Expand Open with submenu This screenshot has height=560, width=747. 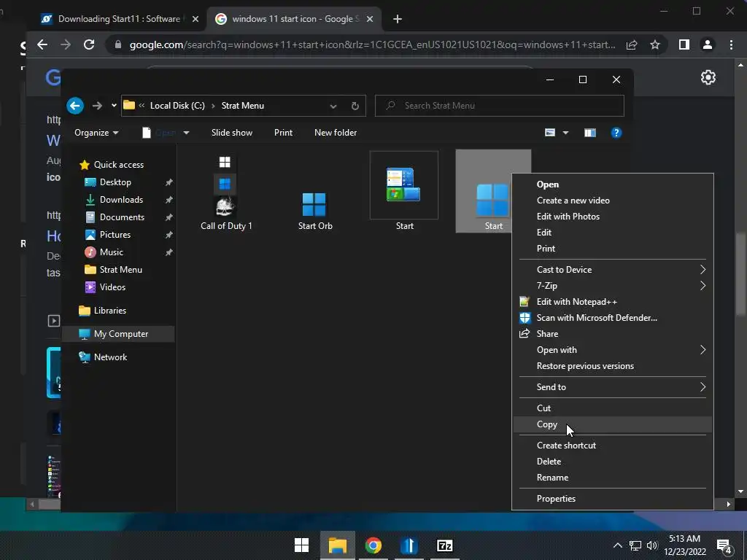click(x=613, y=350)
